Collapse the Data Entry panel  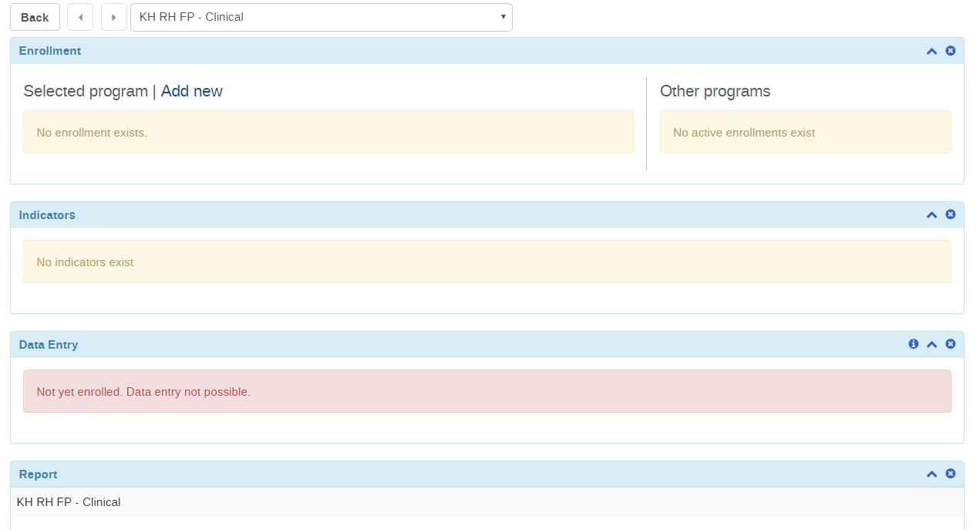click(x=931, y=344)
